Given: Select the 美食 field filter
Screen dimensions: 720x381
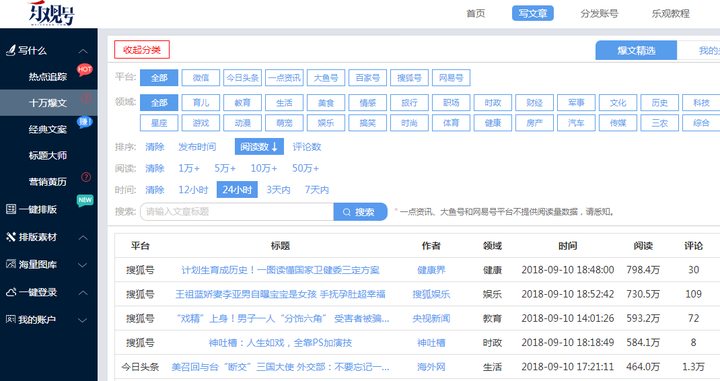Looking at the screenshot, I should pyautogui.click(x=326, y=103).
